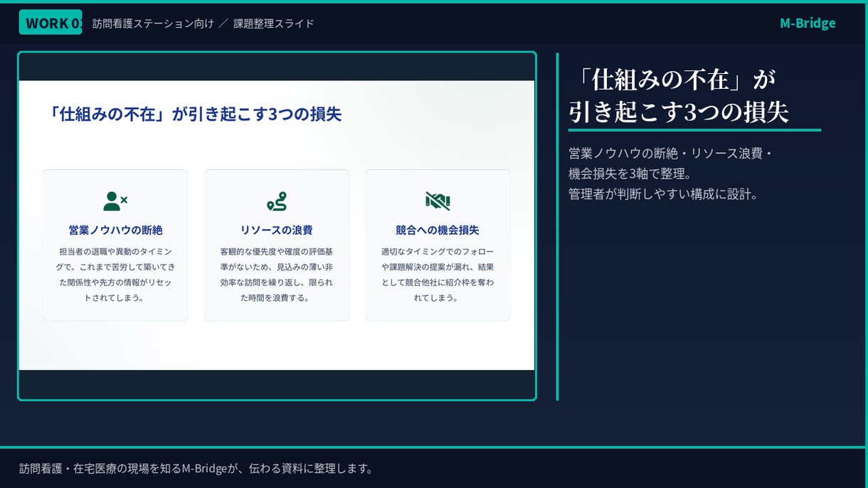Image resolution: width=868 pixels, height=488 pixels.
Task: Click the text トされてしまう。 in first card
Action: click(115, 298)
